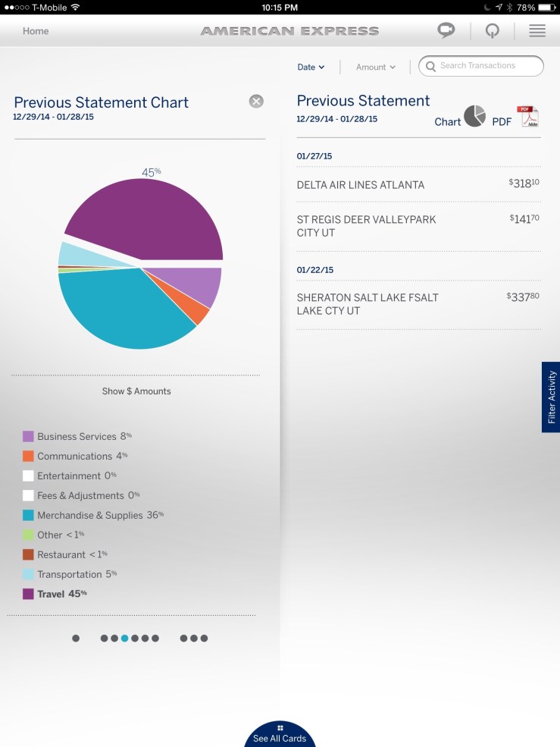The height and width of the screenshot is (747, 560).
Task: Expand the Amount sort dropdown
Action: [x=376, y=67]
